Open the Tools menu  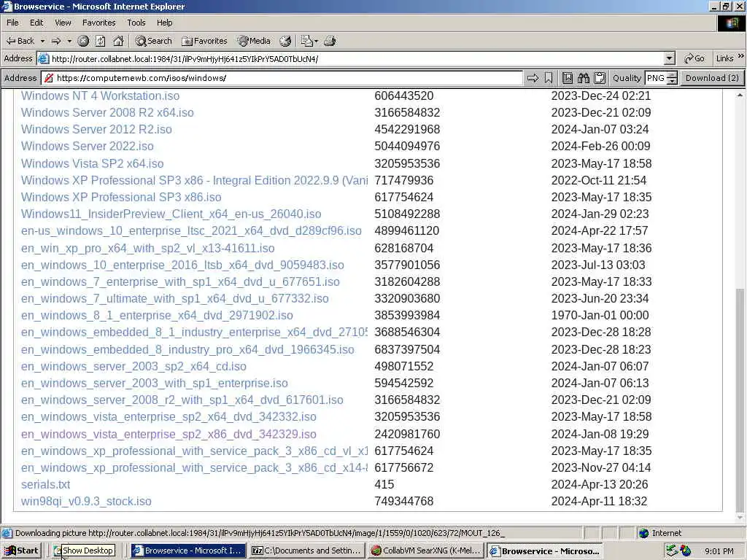pos(136,23)
